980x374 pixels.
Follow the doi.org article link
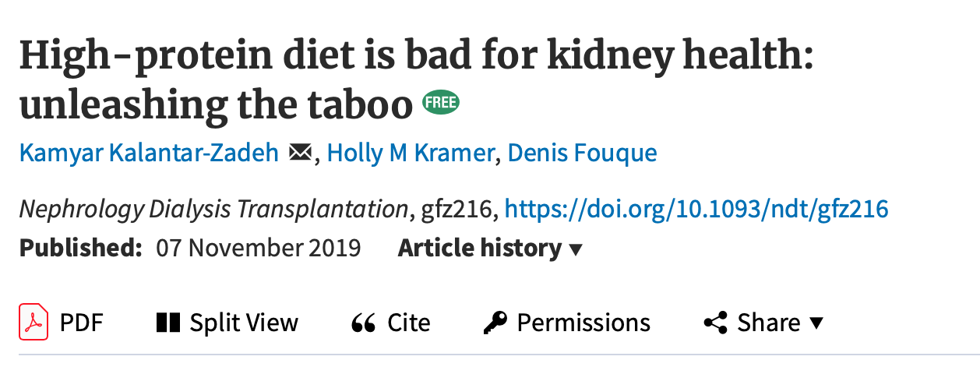coord(696,209)
